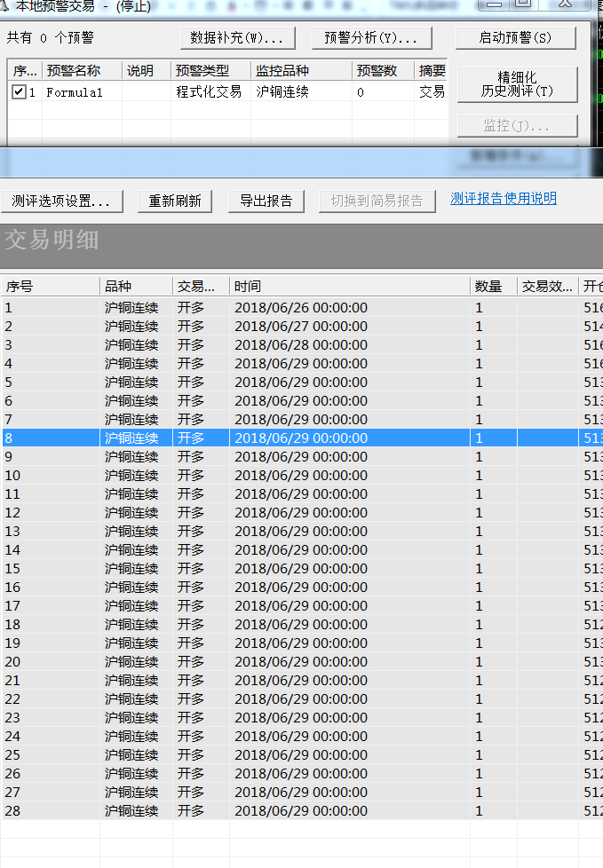Click quantity cell of trade row 23

(x=494, y=718)
